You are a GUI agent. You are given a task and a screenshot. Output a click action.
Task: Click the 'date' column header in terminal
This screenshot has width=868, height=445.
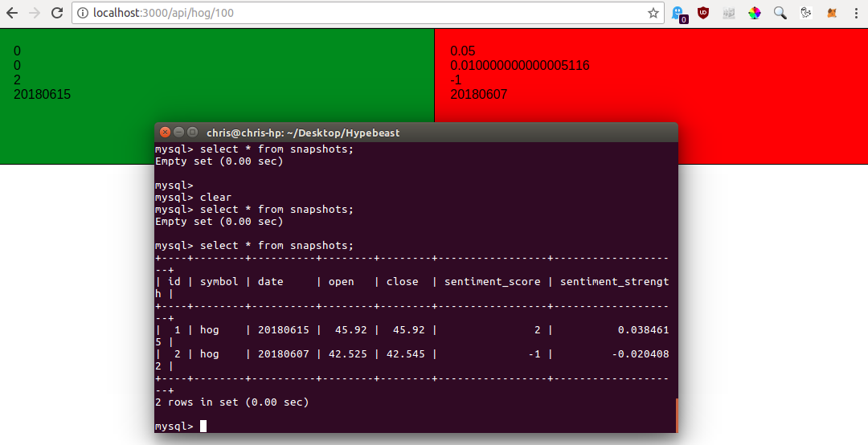271,281
